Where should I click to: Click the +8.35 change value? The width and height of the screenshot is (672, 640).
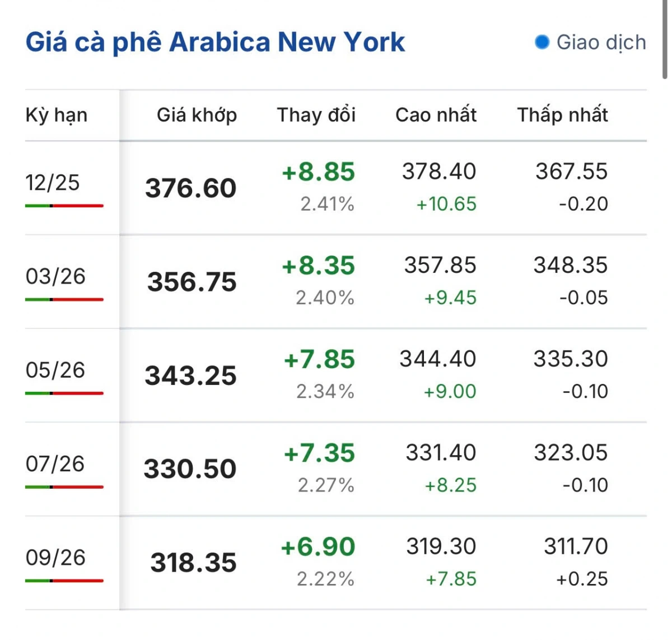(x=318, y=266)
